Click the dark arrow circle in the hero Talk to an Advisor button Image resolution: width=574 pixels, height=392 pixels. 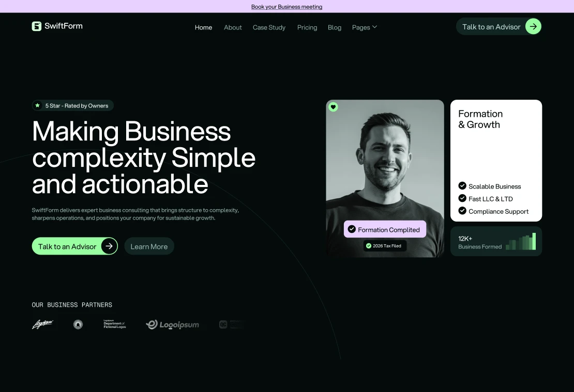109,246
